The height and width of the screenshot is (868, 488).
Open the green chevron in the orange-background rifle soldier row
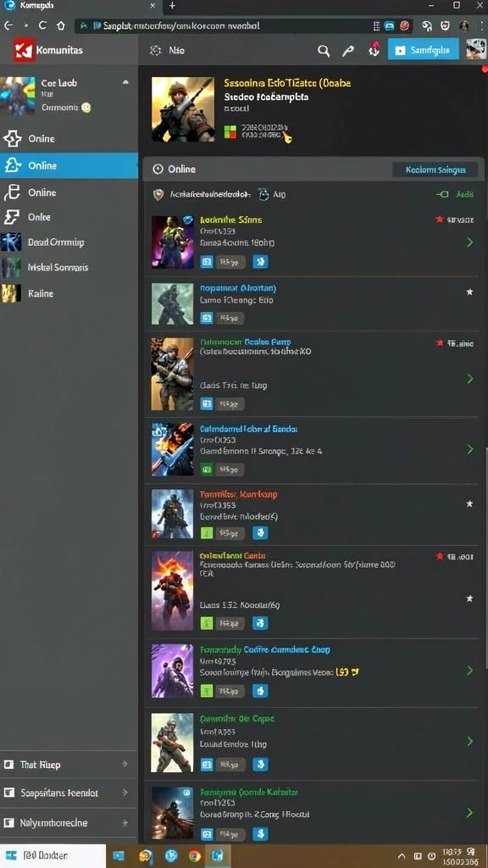469,379
